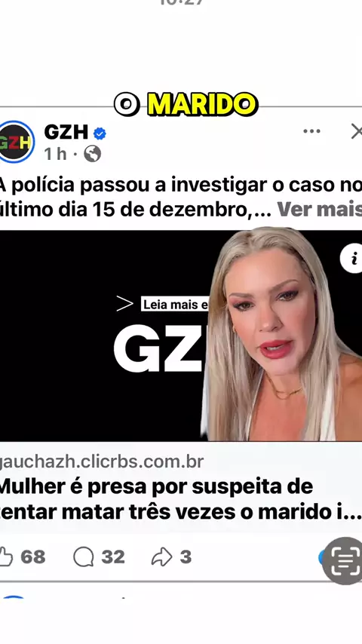
Task: Open the info icon on link image
Action: pyautogui.click(x=352, y=259)
